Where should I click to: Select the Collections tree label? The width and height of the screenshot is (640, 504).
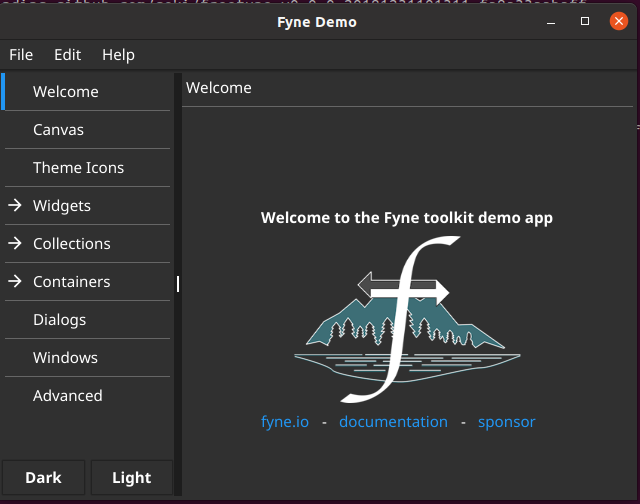click(71, 244)
